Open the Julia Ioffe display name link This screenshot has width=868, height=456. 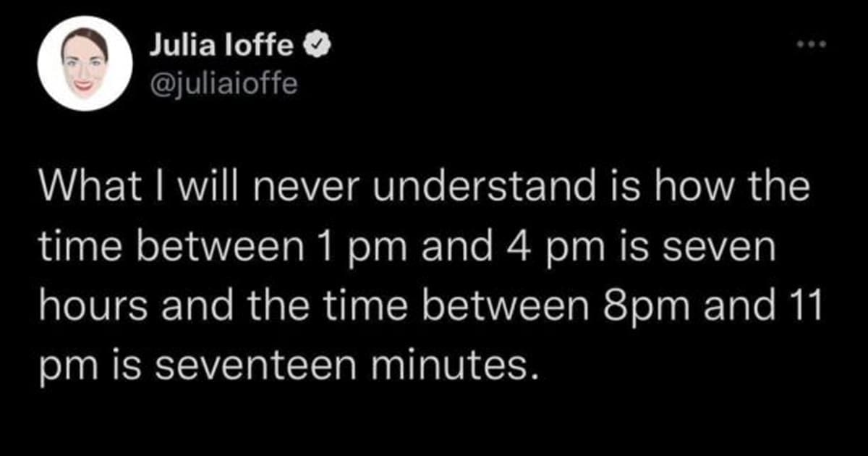221,48
